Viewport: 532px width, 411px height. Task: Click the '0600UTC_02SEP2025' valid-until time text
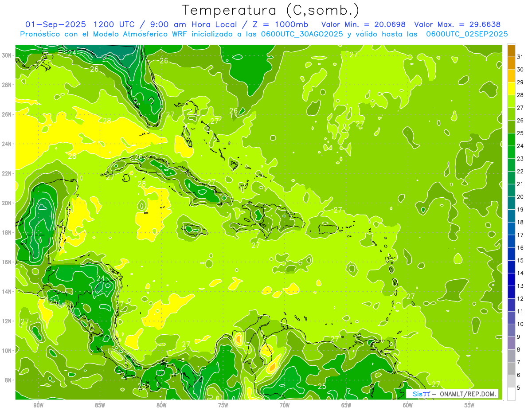467,34
